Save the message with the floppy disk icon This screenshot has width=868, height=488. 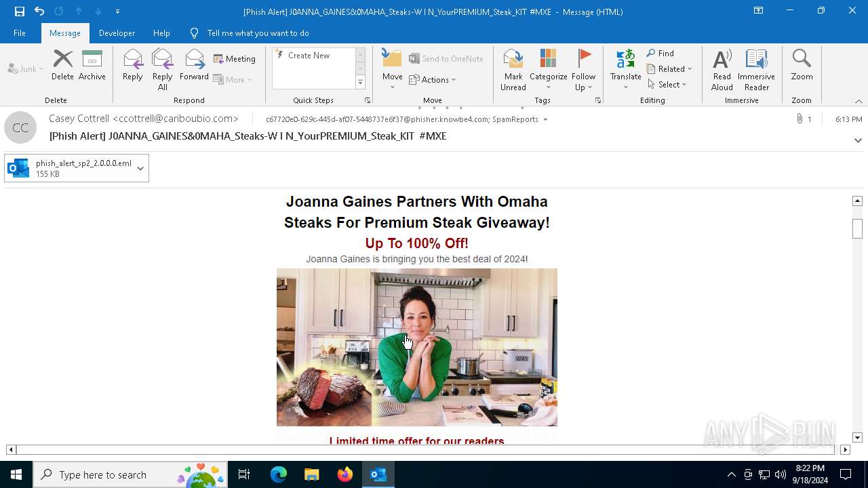[20, 12]
